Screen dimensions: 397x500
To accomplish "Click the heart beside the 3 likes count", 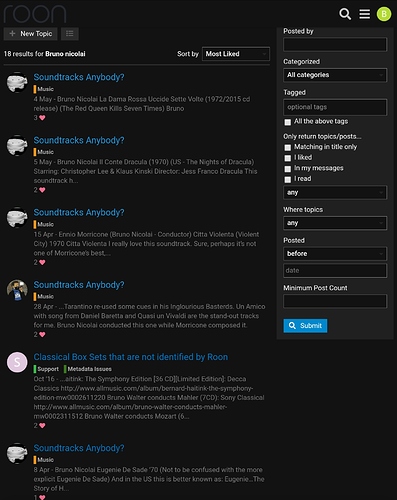I will (x=42, y=118).
